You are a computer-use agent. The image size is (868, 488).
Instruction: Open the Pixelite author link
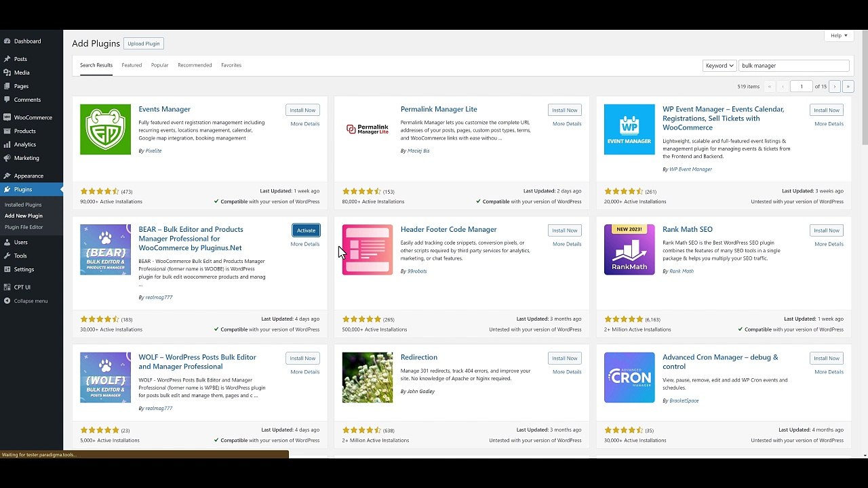point(153,150)
